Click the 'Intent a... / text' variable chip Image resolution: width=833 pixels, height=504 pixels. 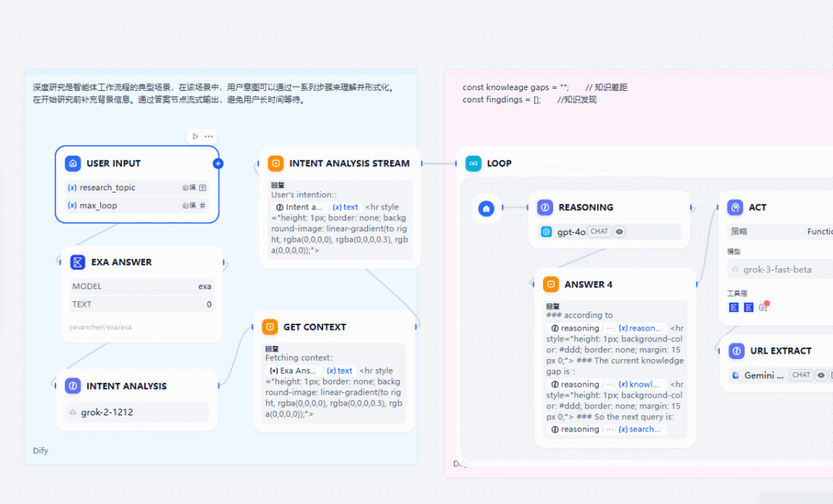tap(317, 207)
